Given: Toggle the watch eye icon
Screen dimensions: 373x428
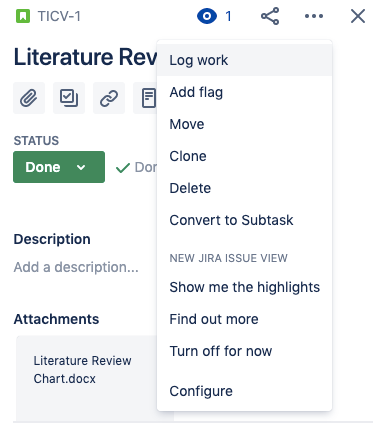Looking at the screenshot, I should [207, 16].
